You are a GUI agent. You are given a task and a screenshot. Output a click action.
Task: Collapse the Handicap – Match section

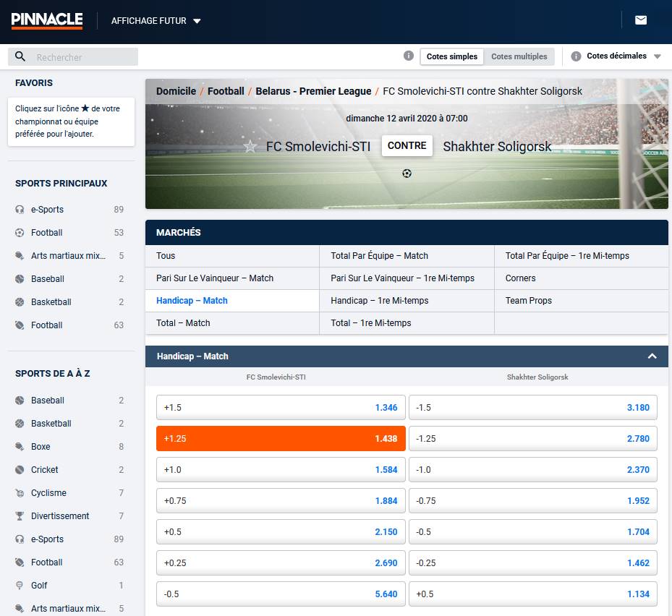point(652,356)
